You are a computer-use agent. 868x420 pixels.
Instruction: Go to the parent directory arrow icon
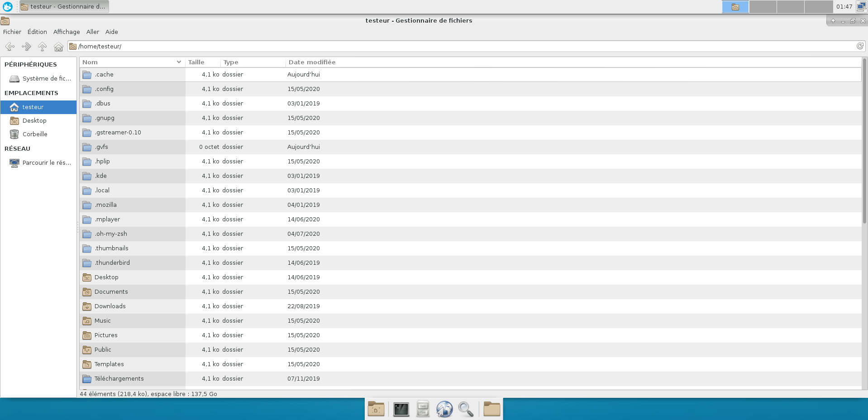click(x=42, y=46)
